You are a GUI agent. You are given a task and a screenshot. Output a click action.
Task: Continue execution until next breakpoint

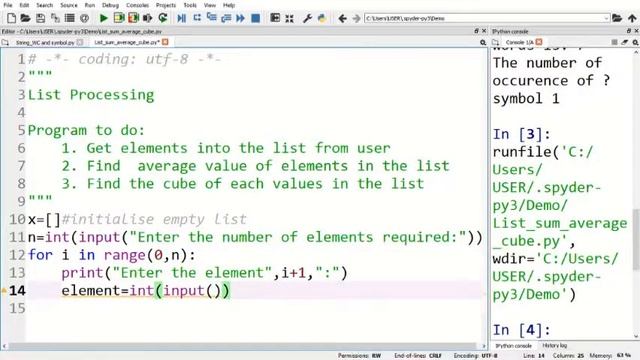tap(240, 18)
